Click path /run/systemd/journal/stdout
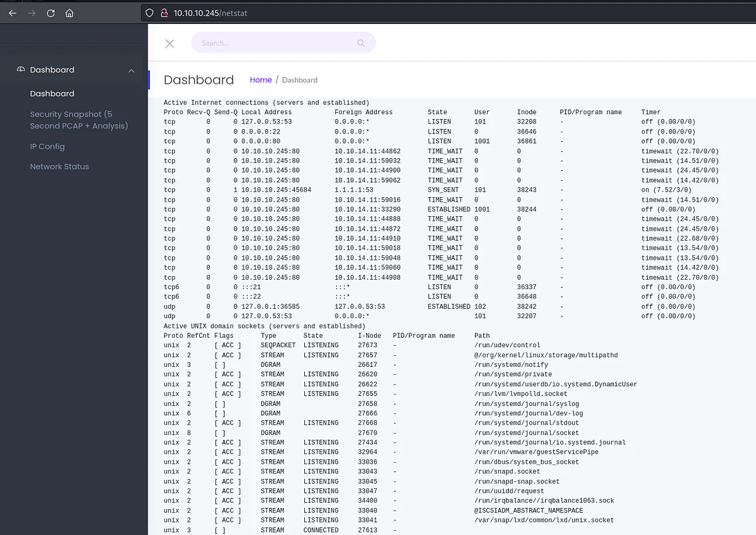This screenshot has height=535, width=756. [x=527, y=423]
